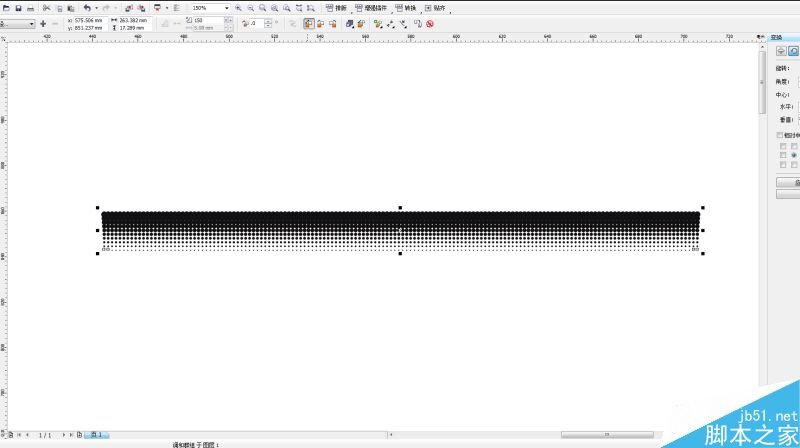Click the top-center selection handle of the blend

click(x=400, y=208)
